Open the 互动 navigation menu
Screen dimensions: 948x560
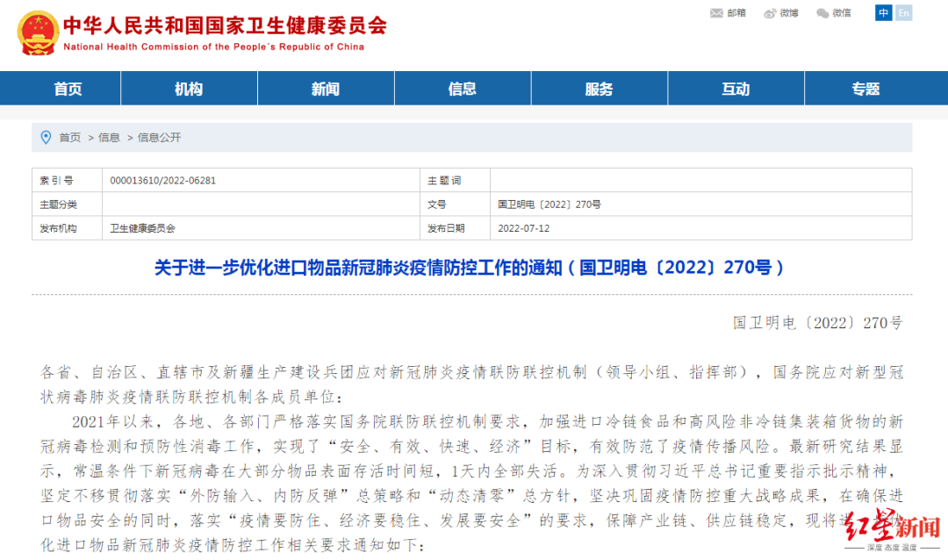[x=736, y=89]
